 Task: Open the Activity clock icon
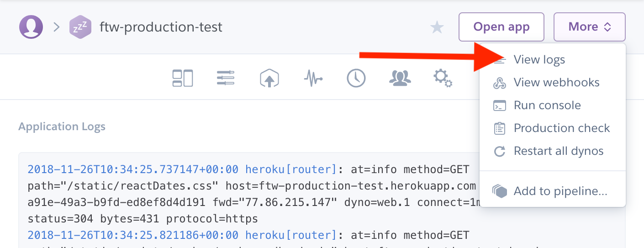click(x=356, y=78)
